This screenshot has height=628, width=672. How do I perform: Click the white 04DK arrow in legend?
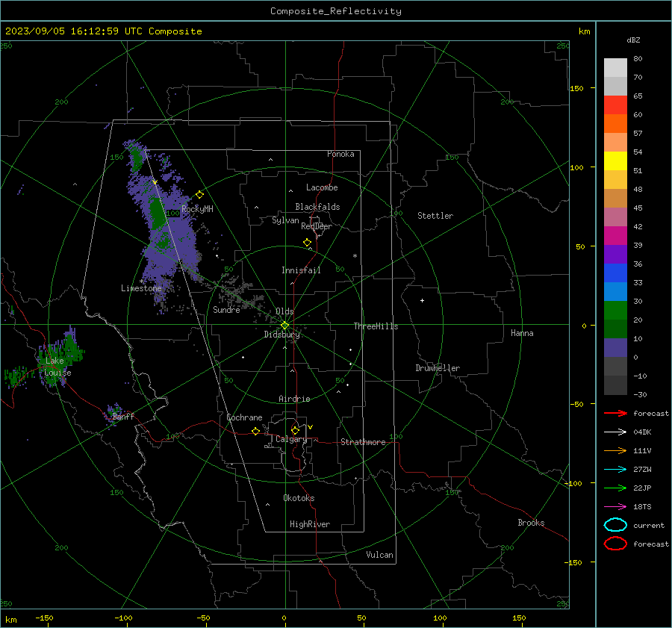(x=615, y=432)
